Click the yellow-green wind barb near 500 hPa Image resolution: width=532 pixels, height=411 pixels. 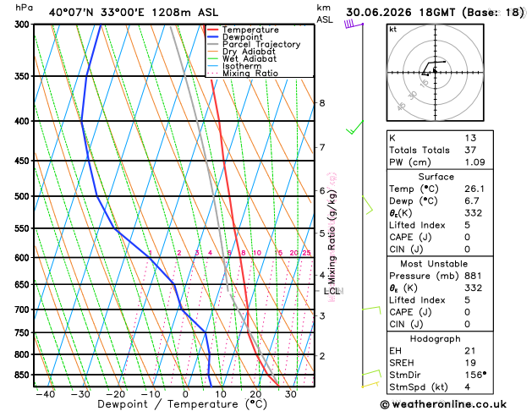pyautogui.click(x=367, y=205)
